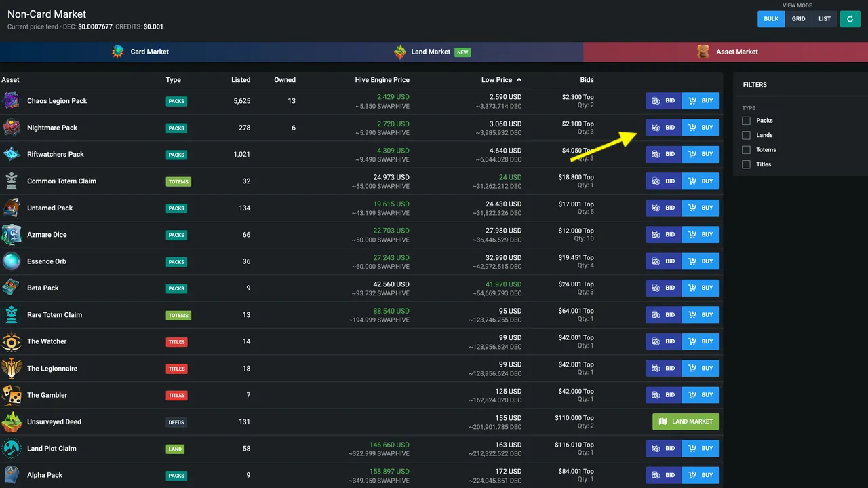
Task: Buy the Rare Totem Claim
Action: tap(701, 315)
